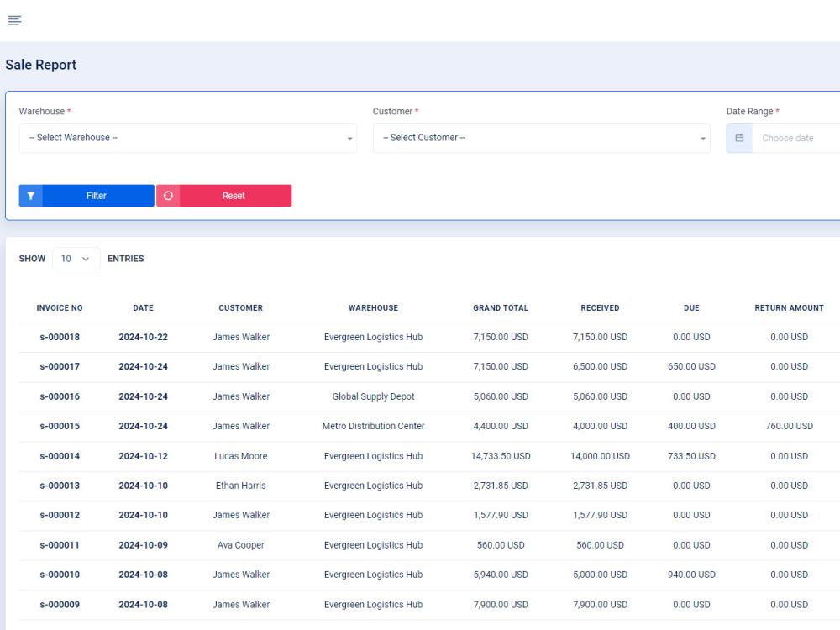
Task: Click the 560.00 USD grand total
Action: point(501,545)
